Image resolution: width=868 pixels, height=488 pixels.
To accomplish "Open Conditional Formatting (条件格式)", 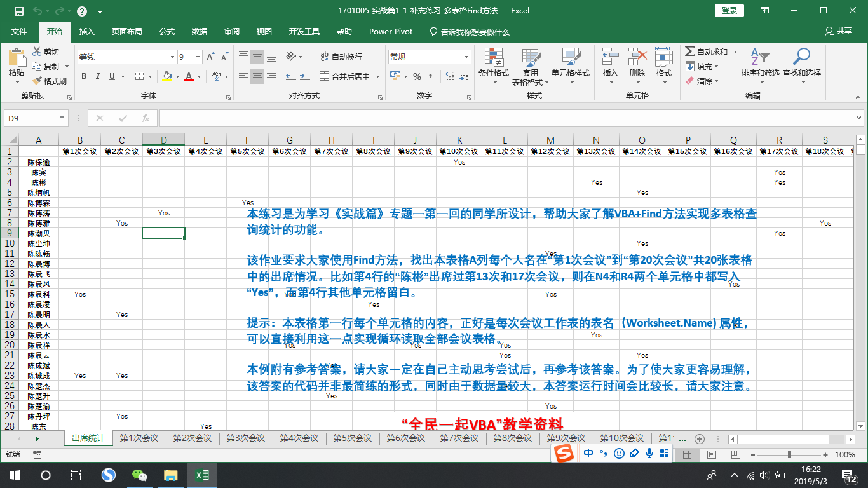I will coord(494,67).
